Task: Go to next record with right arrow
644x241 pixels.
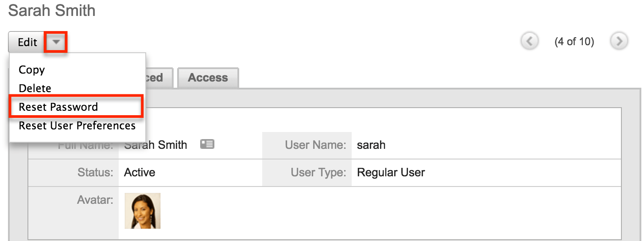Action: [x=619, y=41]
